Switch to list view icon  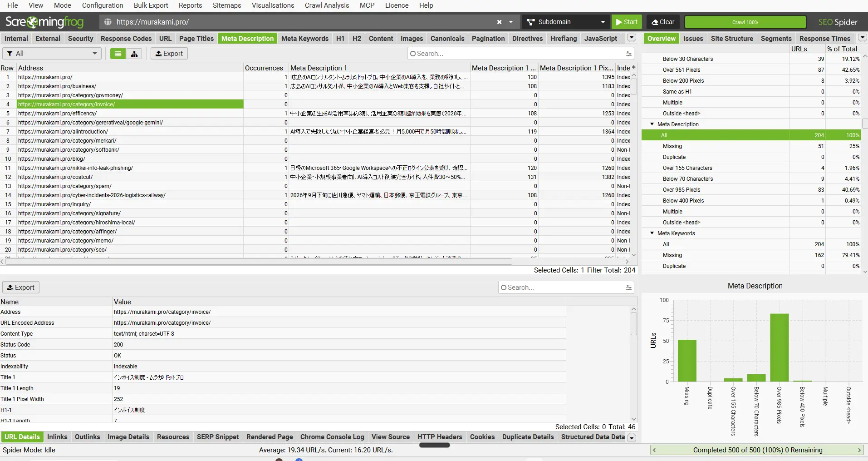pos(118,54)
